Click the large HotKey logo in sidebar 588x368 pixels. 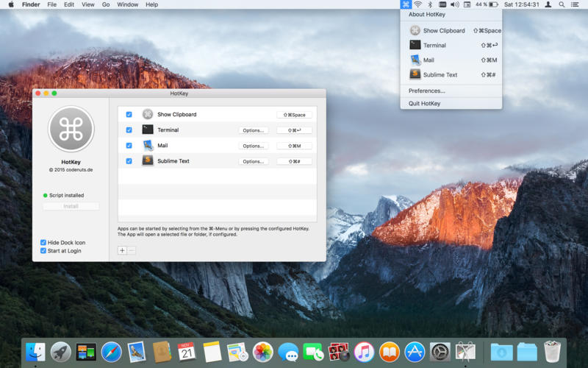[71, 129]
